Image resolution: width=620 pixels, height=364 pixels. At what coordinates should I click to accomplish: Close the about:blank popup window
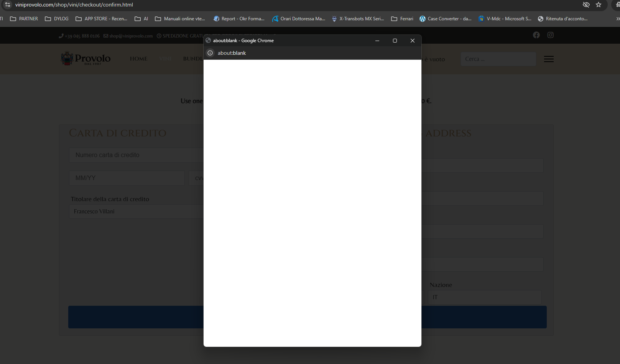point(413,41)
